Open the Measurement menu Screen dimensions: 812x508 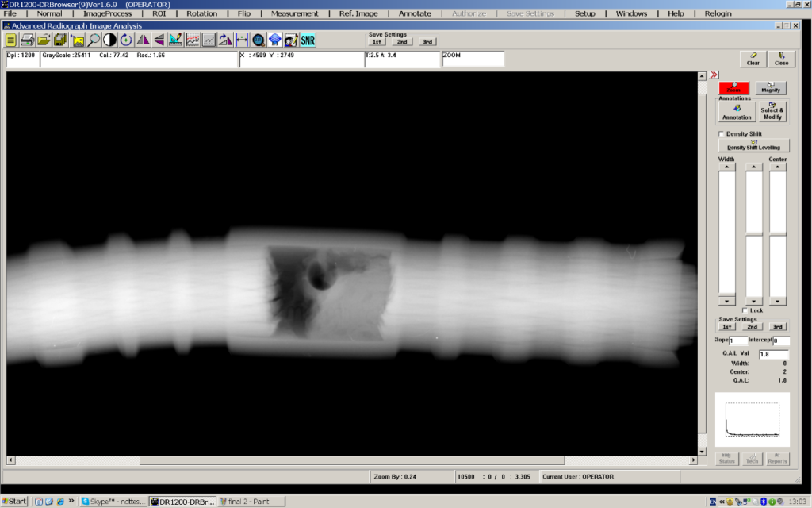click(294, 13)
